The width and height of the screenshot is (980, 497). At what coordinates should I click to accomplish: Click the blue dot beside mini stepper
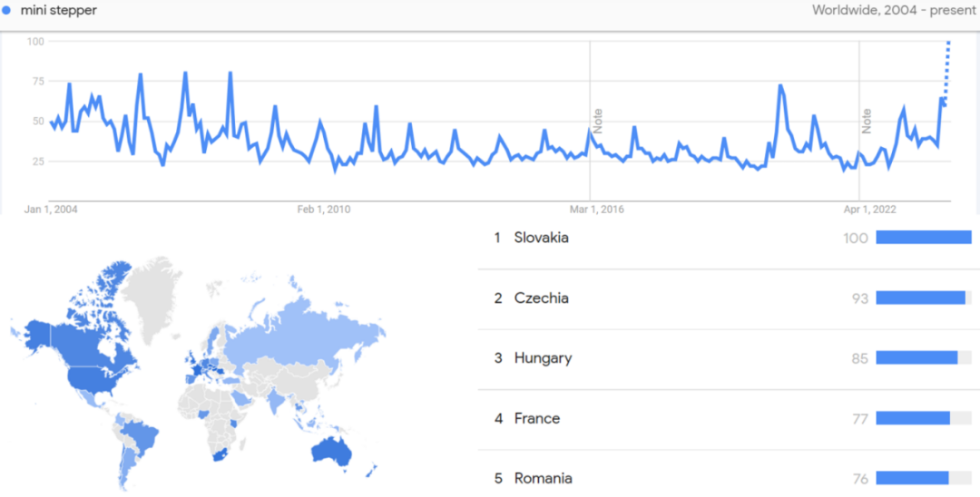click(x=6, y=11)
